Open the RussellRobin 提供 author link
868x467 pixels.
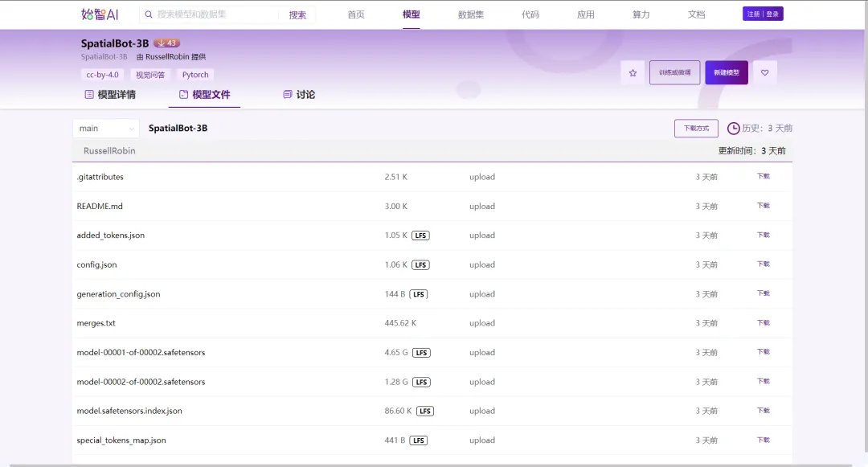(172, 57)
